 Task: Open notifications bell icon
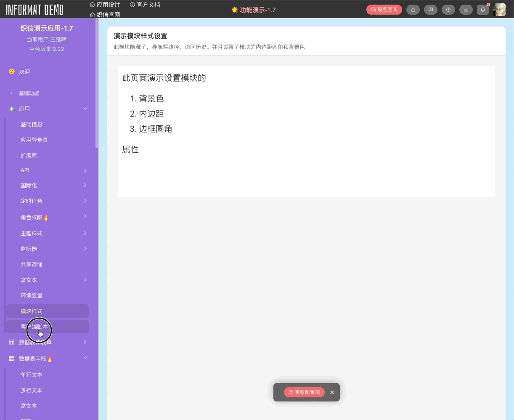tap(483, 10)
